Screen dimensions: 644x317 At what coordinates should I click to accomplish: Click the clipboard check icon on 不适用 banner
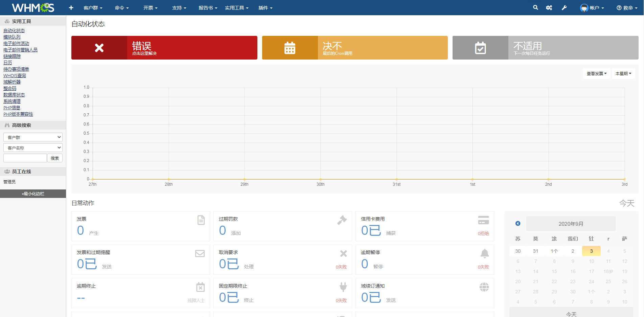pos(480,48)
